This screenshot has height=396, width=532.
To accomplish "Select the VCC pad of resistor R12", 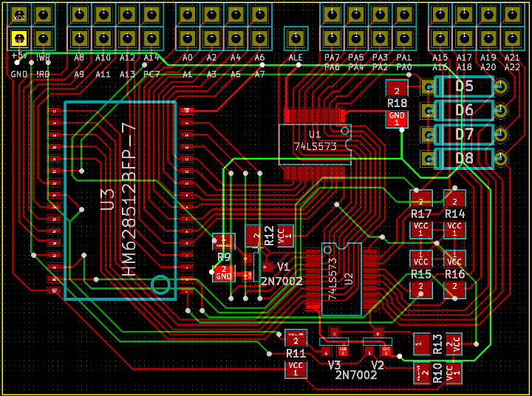I will 285,235.
